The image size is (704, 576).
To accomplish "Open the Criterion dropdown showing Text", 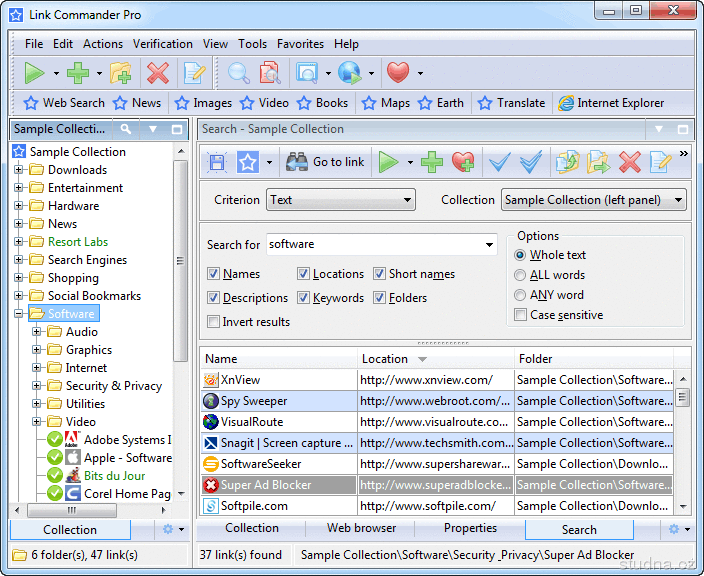I will (x=341, y=200).
